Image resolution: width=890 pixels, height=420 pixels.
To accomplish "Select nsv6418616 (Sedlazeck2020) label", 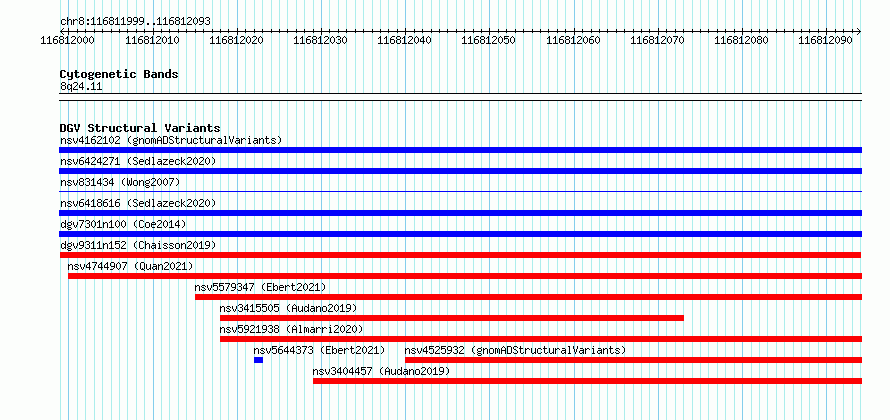I will 138,203.
